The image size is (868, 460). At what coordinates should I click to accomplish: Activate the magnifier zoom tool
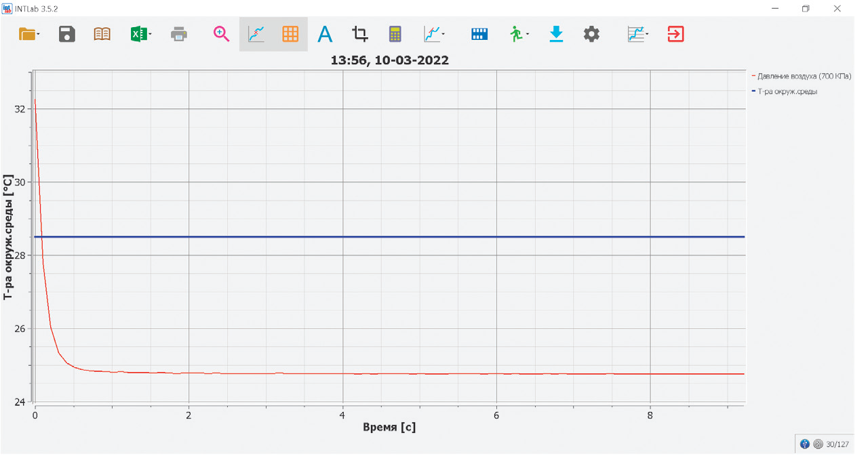coord(222,34)
